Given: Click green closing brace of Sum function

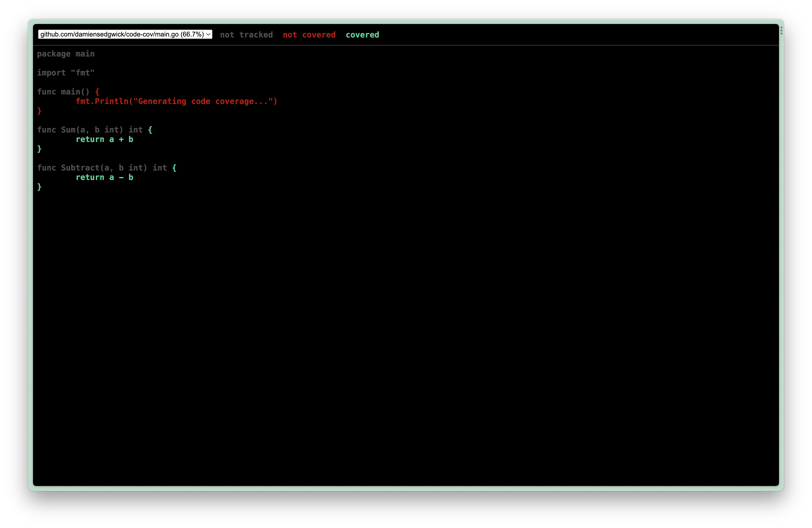Looking at the screenshot, I should tap(39, 149).
